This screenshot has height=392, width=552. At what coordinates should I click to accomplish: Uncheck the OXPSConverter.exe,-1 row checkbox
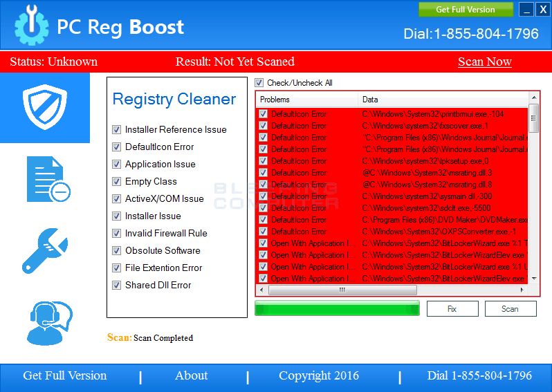pyautogui.click(x=263, y=232)
